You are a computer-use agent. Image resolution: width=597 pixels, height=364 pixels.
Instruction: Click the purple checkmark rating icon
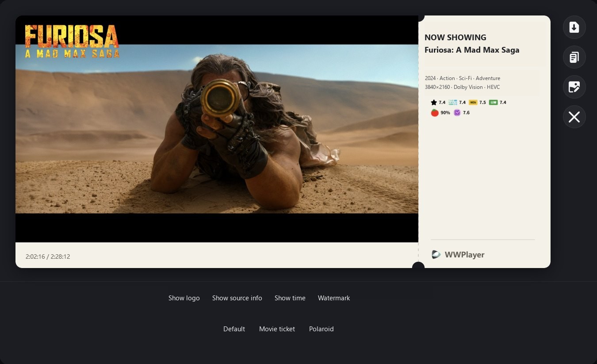point(457,113)
